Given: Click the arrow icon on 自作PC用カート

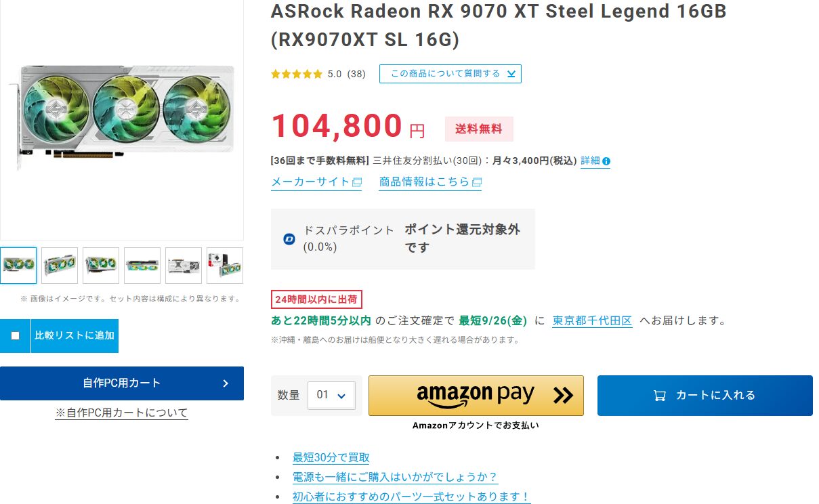Looking at the screenshot, I should pyautogui.click(x=226, y=383).
